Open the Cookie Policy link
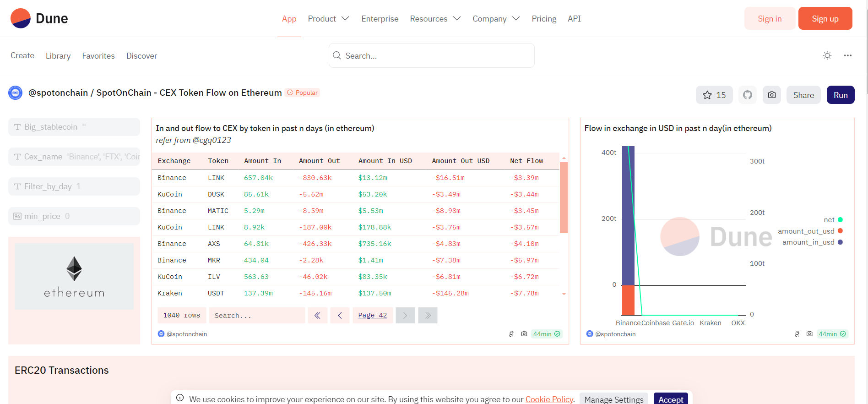 549,399
